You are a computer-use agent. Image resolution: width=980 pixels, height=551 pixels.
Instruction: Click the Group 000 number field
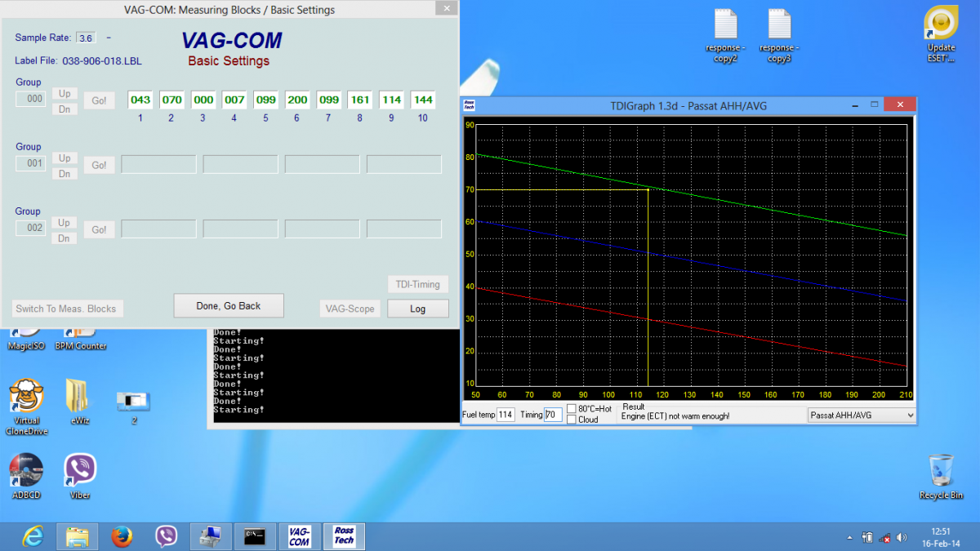tap(31, 99)
